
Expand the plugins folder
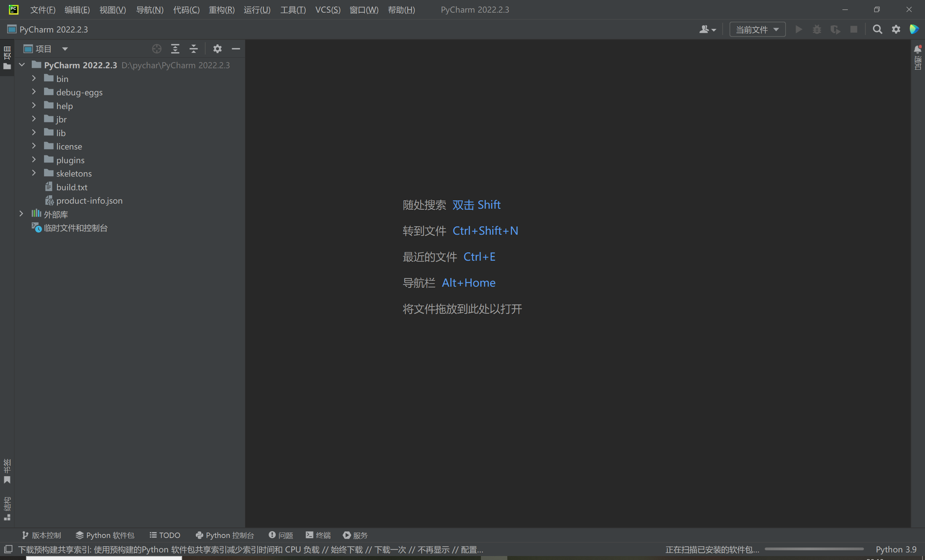34,160
